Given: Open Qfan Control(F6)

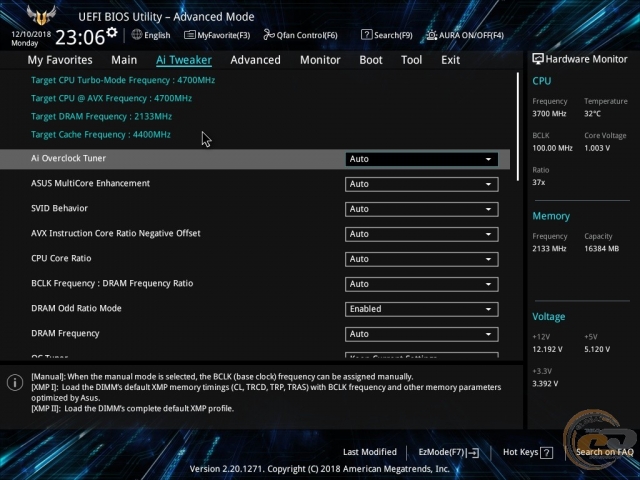Looking at the screenshot, I should click(x=300, y=35).
